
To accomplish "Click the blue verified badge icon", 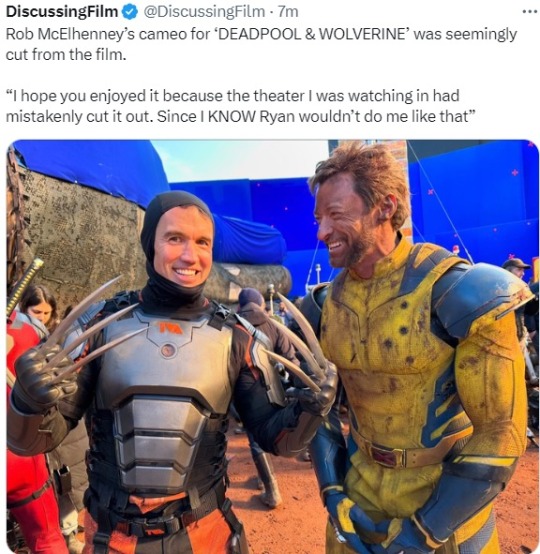I will [130, 12].
